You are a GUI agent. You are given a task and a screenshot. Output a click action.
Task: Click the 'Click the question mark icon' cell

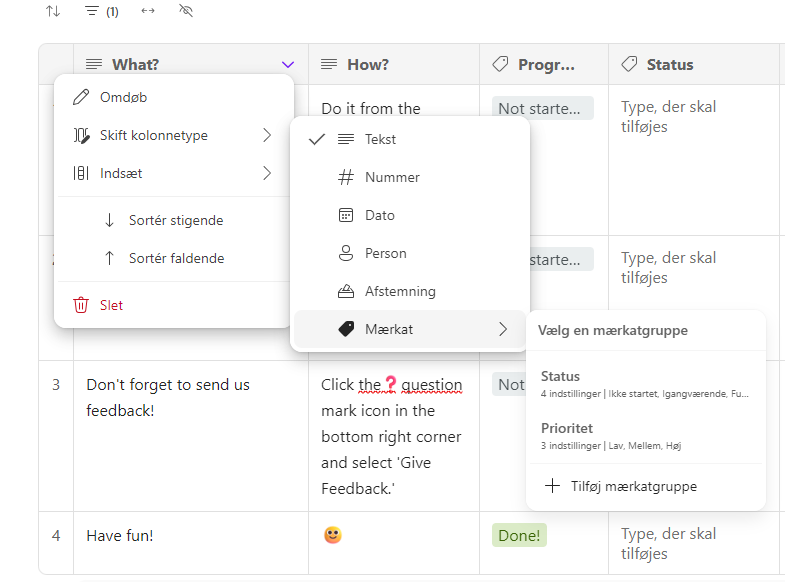coord(394,435)
